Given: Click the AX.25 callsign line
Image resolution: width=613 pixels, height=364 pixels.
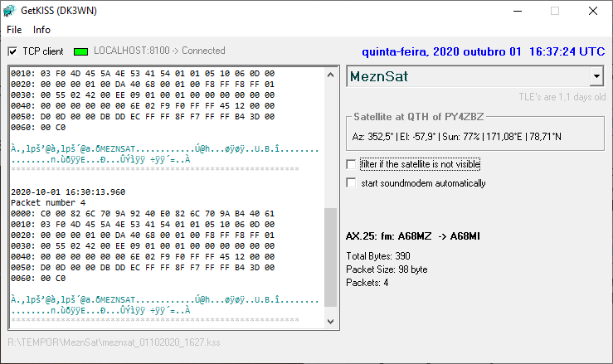Looking at the screenshot, I should (412, 237).
